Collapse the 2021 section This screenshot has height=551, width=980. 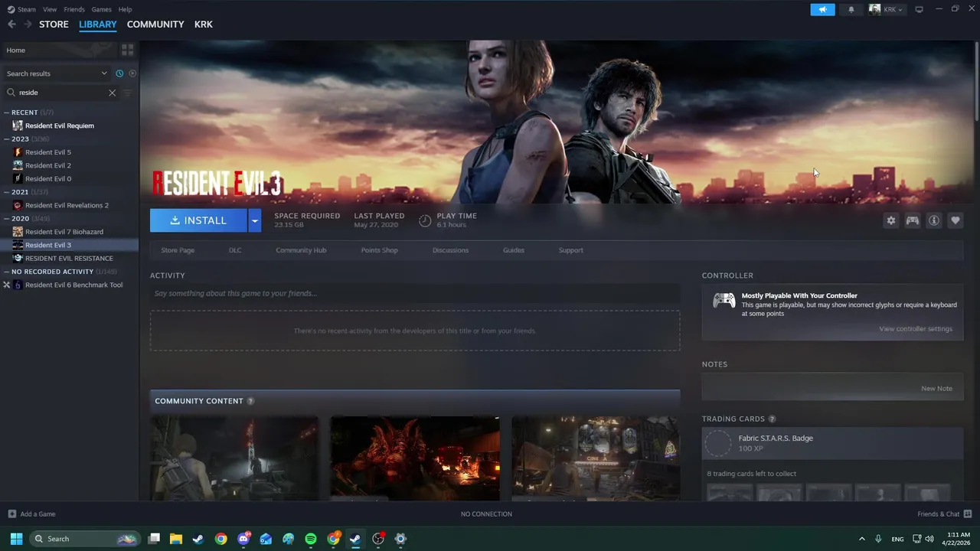(x=7, y=192)
